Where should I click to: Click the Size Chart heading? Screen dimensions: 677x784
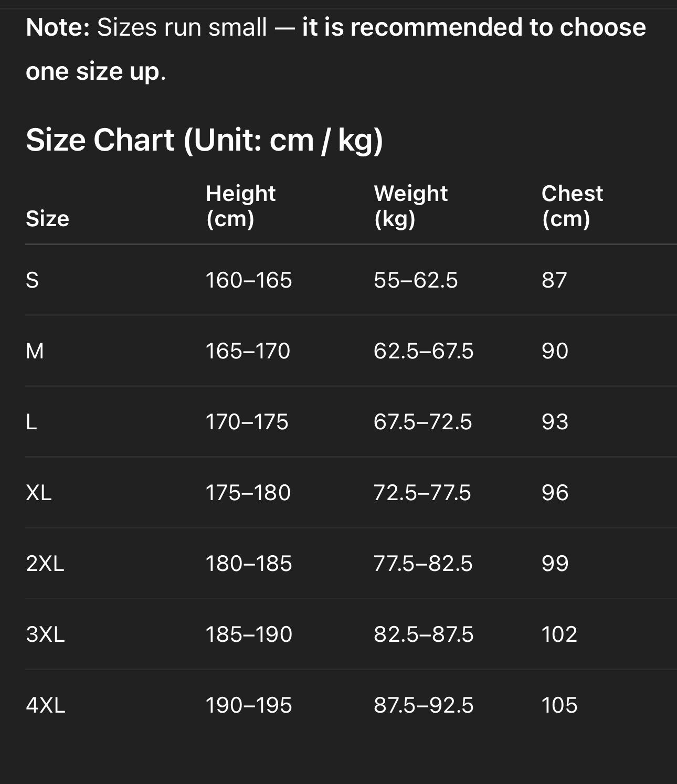pos(204,141)
